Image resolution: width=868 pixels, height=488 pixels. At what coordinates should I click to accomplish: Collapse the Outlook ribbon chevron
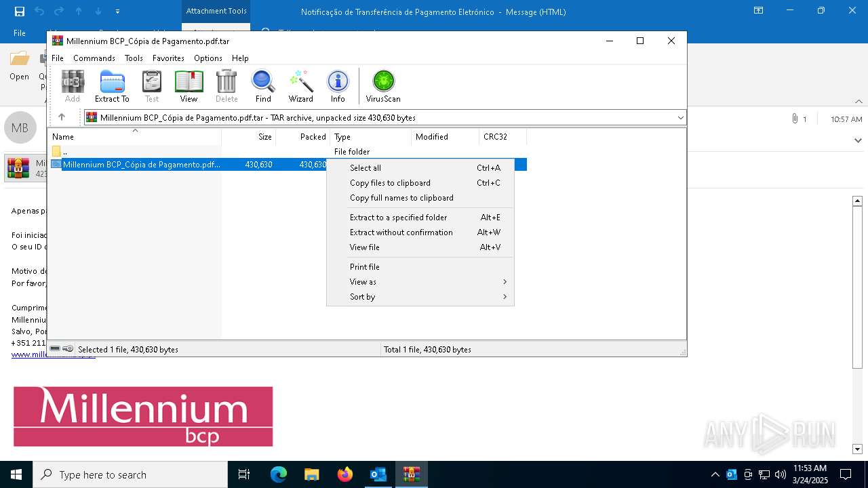click(x=859, y=102)
